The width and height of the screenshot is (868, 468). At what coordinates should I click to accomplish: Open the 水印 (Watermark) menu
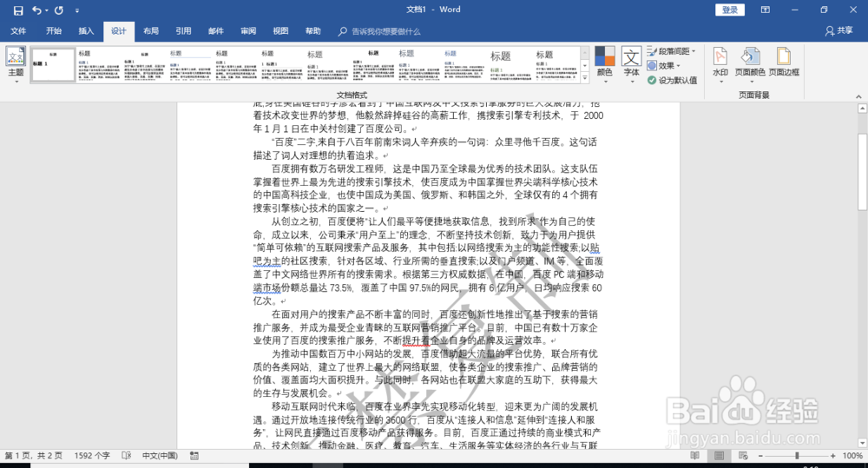point(720,65)
